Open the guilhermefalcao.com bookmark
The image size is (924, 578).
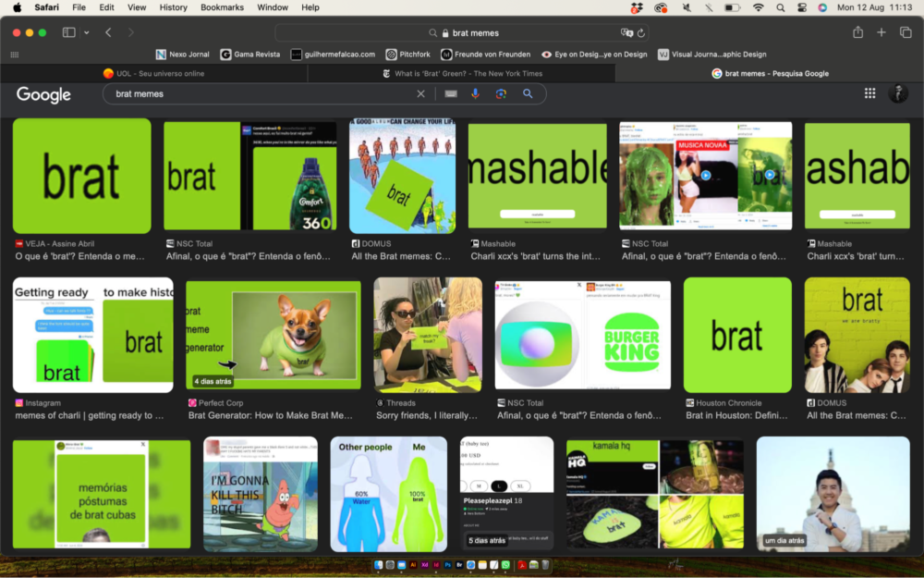pos(333,55)
